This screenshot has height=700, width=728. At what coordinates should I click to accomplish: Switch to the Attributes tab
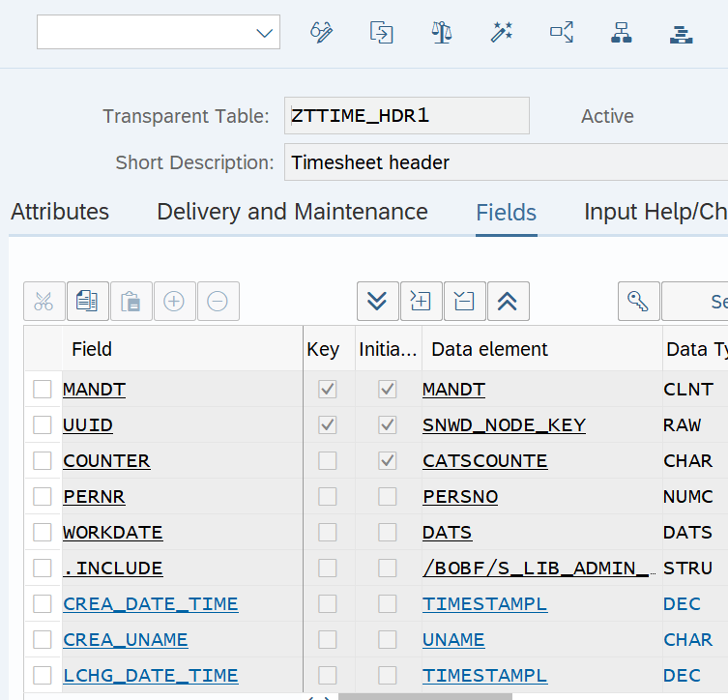60,212
